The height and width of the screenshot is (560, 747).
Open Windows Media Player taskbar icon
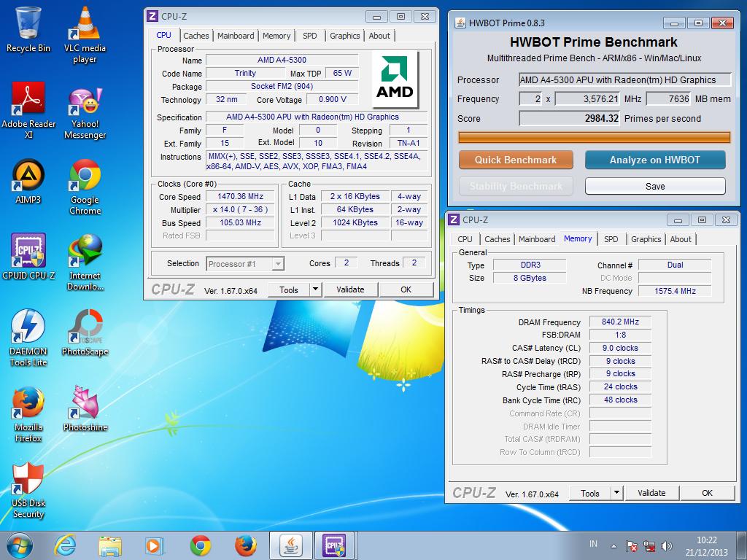pos(155,545)
